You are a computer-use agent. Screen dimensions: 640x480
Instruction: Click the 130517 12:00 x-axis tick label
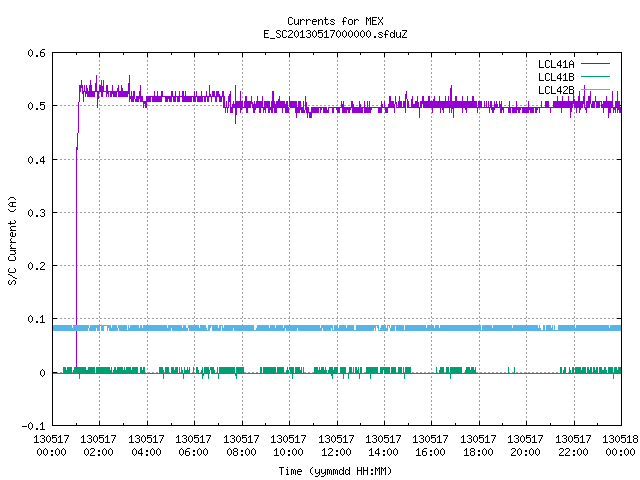click(x=336, y=446)
